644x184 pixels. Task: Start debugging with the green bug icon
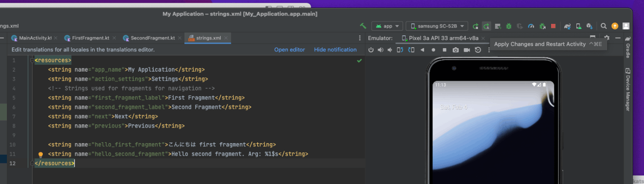tap(509, 26)
